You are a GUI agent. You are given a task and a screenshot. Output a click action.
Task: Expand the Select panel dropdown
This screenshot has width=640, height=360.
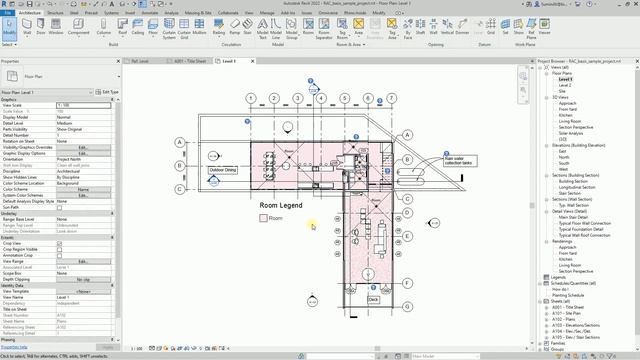(x=9, y=44)
